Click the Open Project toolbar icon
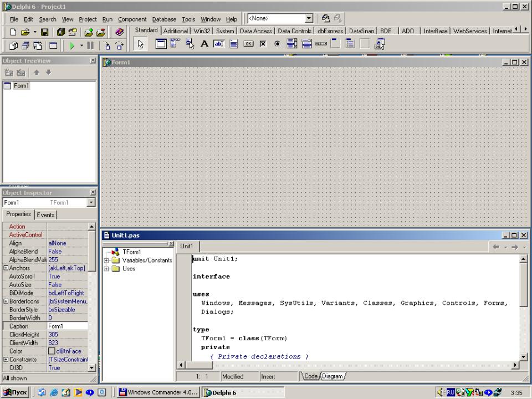This screenshot has height=399, width=532. tap(72, 32)
